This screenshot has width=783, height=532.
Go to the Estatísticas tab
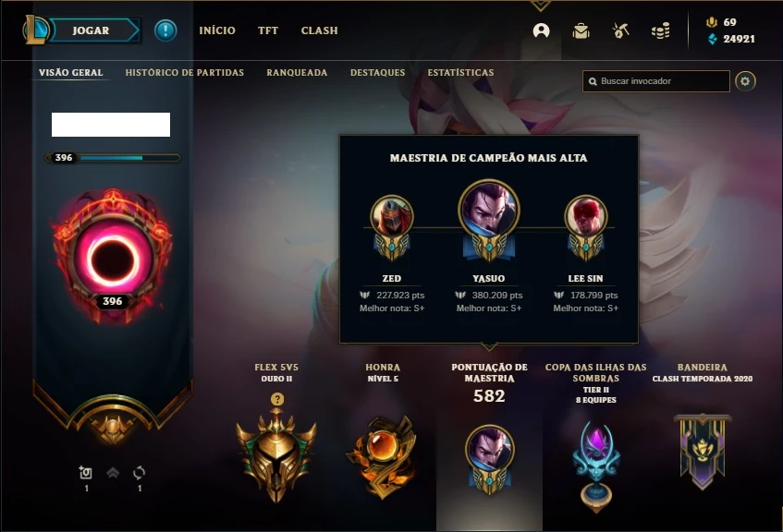[x=460, y=72]
